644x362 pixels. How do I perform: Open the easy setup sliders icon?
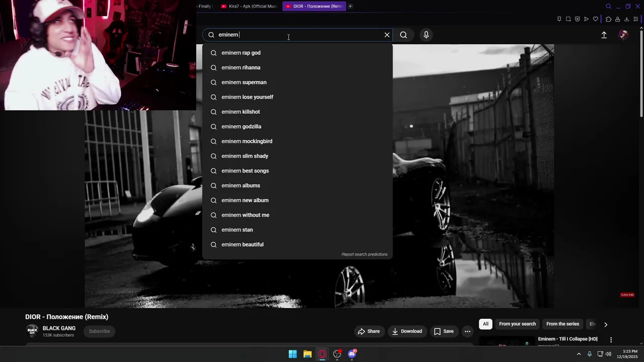(x=635, y=19)
